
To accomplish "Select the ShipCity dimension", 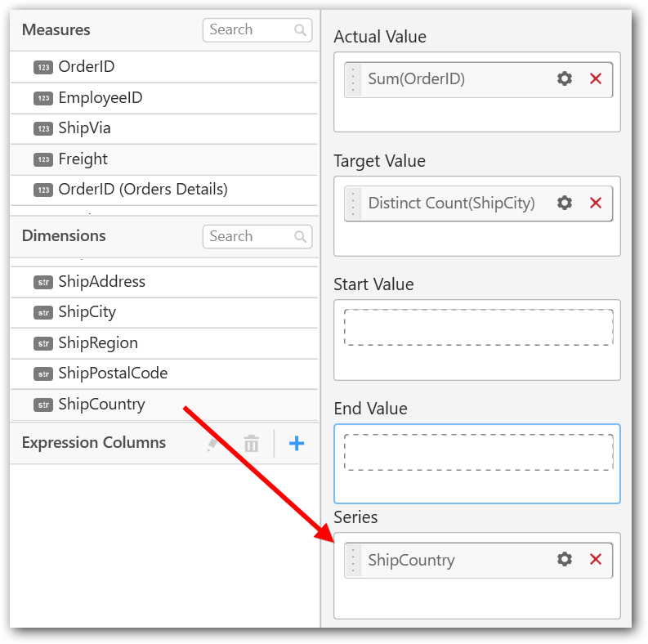I will tap(87, 312).
